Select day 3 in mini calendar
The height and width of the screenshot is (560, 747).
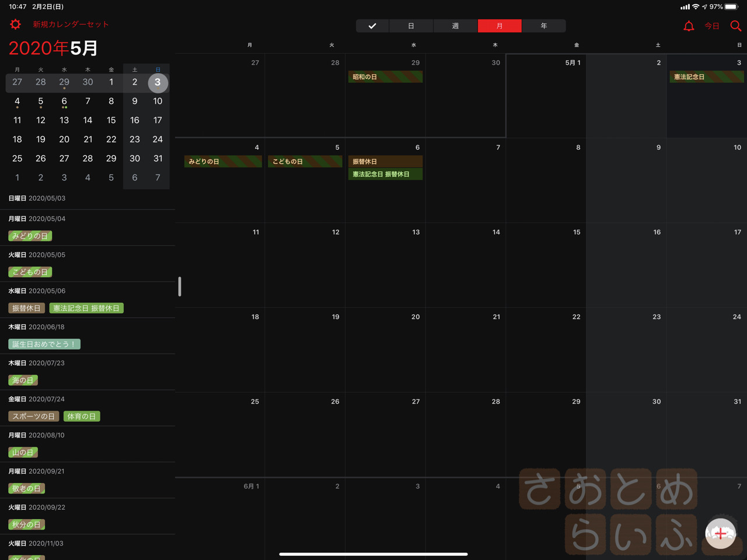tap(158, 82)
